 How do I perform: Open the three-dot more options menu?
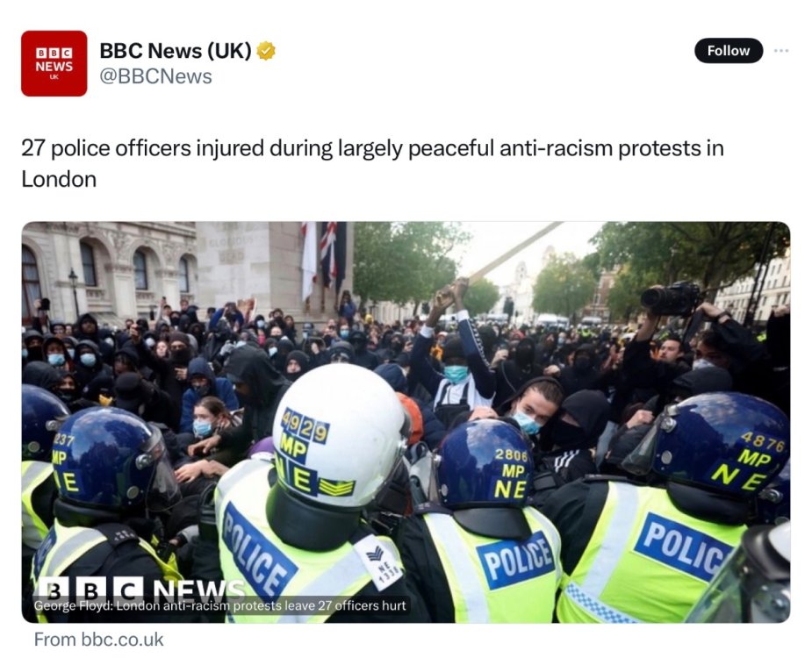[781, 51]
